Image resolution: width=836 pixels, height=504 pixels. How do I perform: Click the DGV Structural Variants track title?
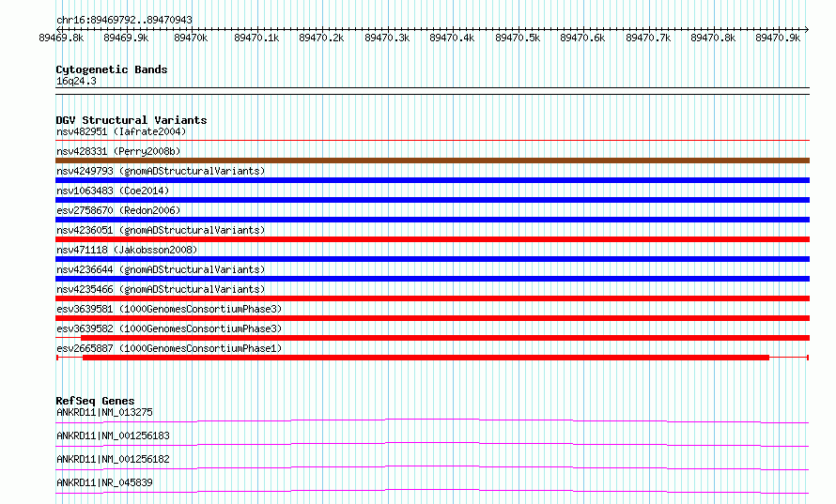pos(132,120)
